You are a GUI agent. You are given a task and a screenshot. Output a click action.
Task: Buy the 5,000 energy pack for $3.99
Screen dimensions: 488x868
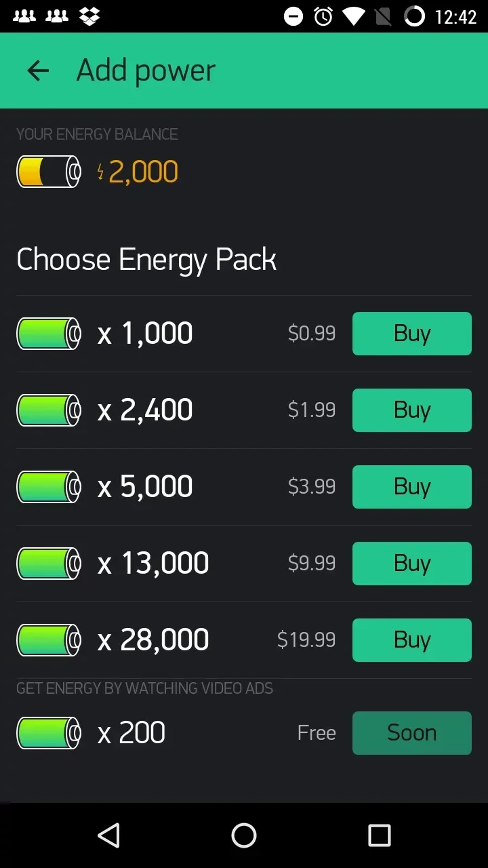(x=412, y=487)
